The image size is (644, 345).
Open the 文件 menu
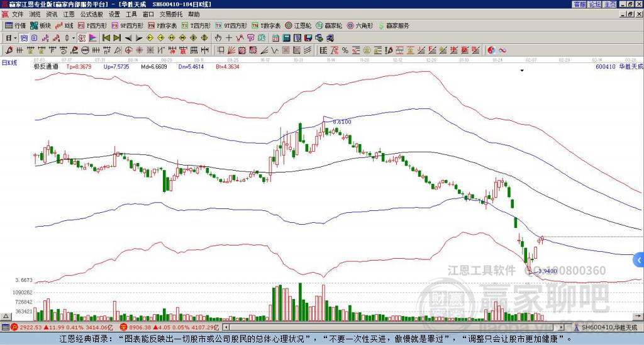[17, 14]
